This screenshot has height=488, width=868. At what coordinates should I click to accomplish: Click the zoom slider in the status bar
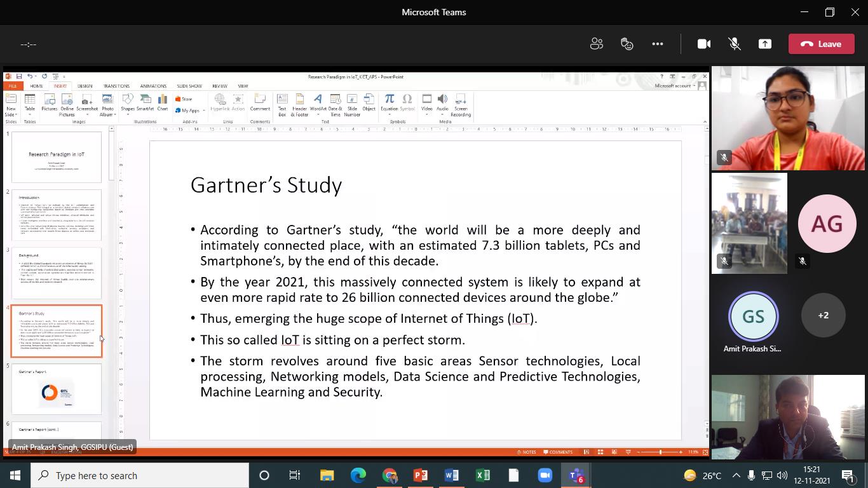point(660,452)
